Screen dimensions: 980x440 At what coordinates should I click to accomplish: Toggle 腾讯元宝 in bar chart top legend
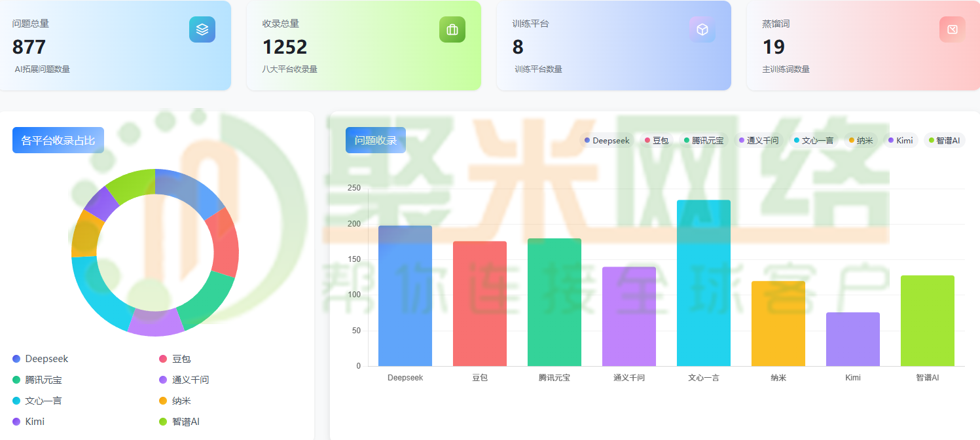pyautogui.click(x=704, y=140)
